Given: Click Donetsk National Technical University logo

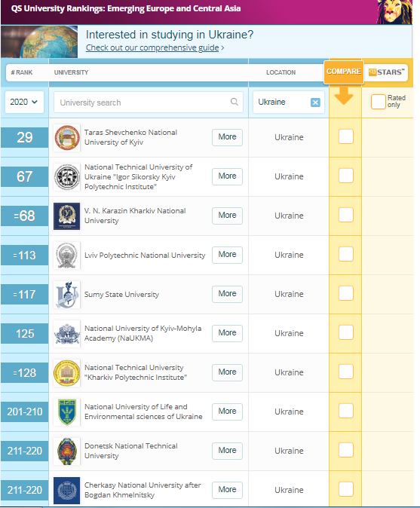Looking at the screenshot, I should 67,451.
